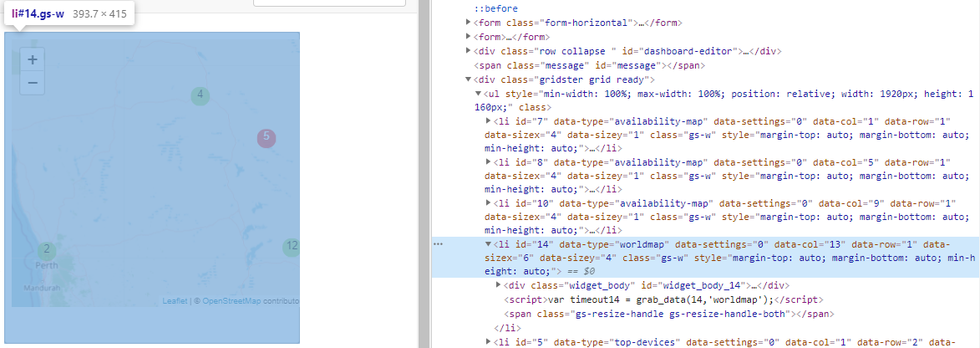Select red cluster marker 5
The width and height of the screenshot is (980, 348).
(x=267, y=137)
